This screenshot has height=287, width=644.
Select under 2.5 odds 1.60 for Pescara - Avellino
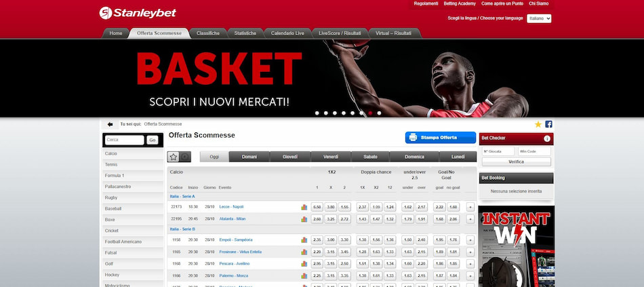click(408, 264)
